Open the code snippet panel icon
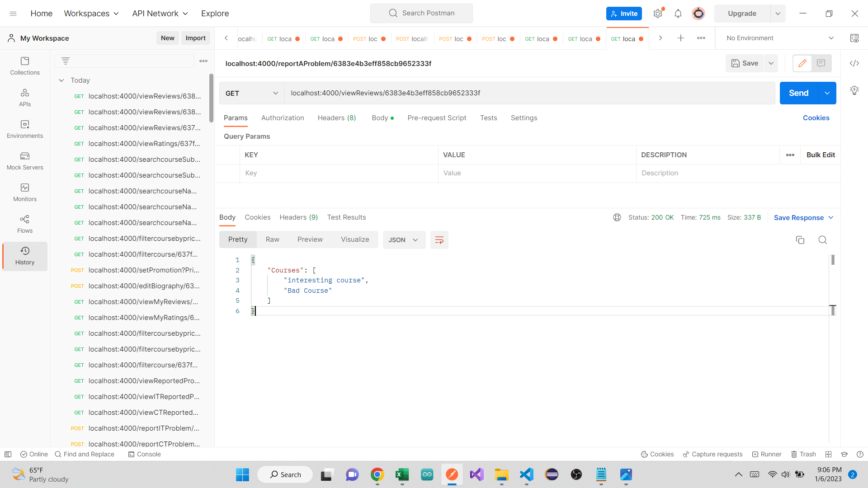 [854, 63]
